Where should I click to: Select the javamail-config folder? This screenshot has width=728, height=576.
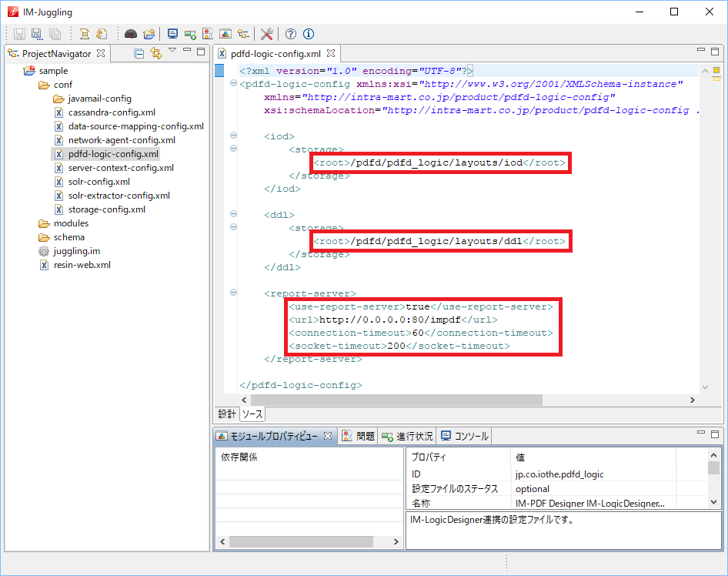pyautogui.click(x=99, y=99)
